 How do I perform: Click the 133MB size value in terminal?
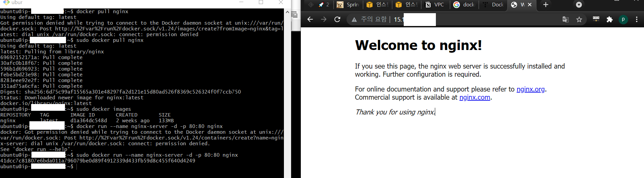(x=166, y=121)
